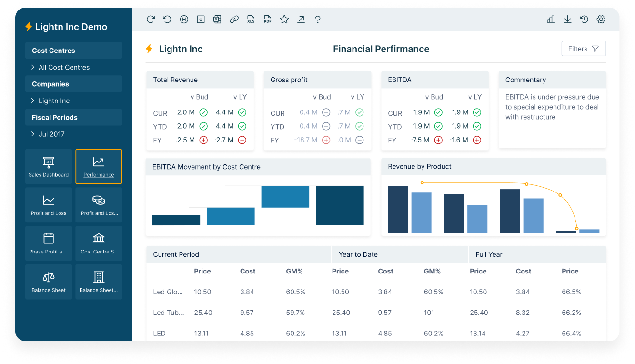Screen dimensions: 635x364
Task: Export the report as PDF
Action: pos(268,20)
